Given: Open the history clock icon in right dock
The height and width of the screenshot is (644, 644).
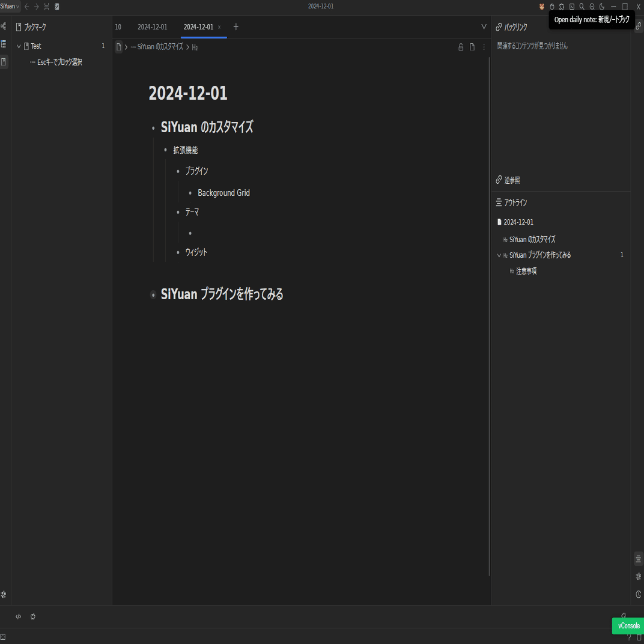Looking at the screenshot, I should (x=638, y=594).
